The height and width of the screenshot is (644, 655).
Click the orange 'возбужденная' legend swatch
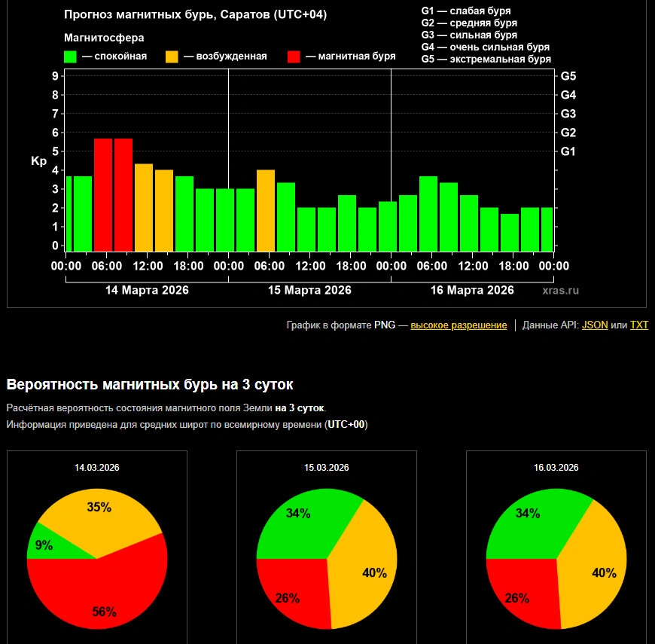pos(172,56)
